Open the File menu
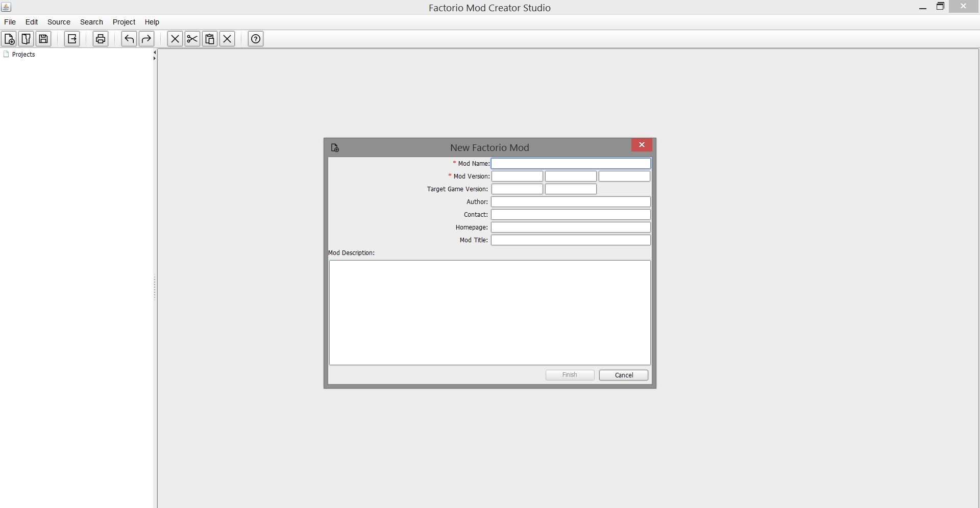Viewport: 980px width, 508px height. coord(10,22)
